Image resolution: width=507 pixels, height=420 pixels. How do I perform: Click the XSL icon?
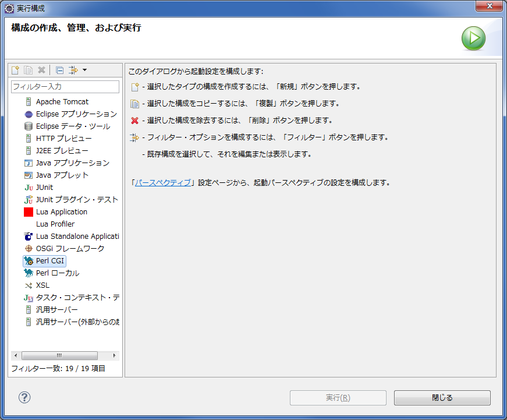[x=29, y=285]
